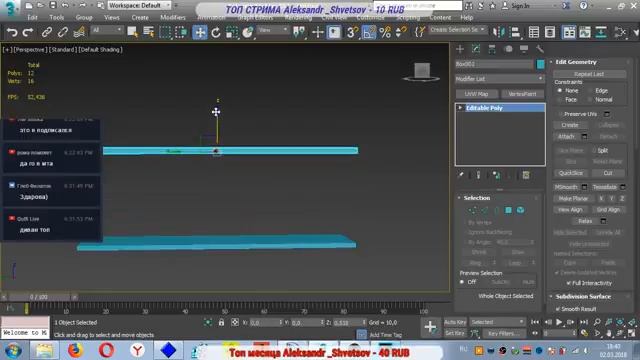Open the Views menu
The height and width of the screenshot is (360, 640).
click(111, 18)
